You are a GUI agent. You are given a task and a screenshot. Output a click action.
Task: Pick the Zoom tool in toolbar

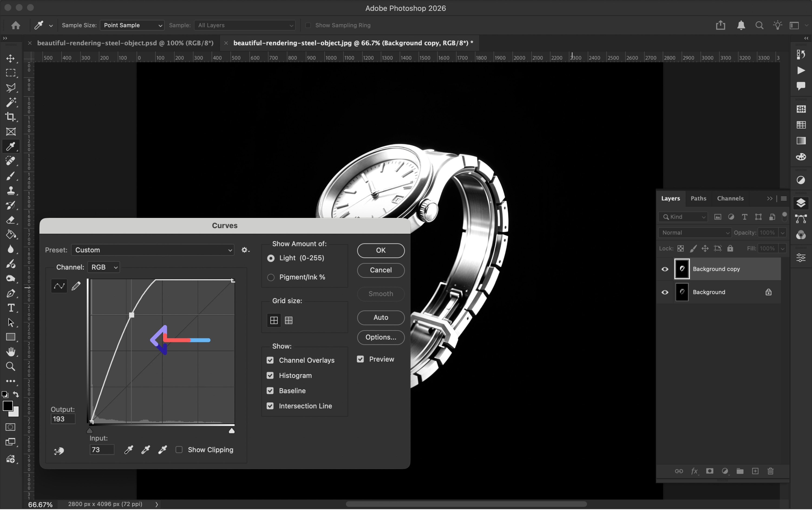(11, 366)
